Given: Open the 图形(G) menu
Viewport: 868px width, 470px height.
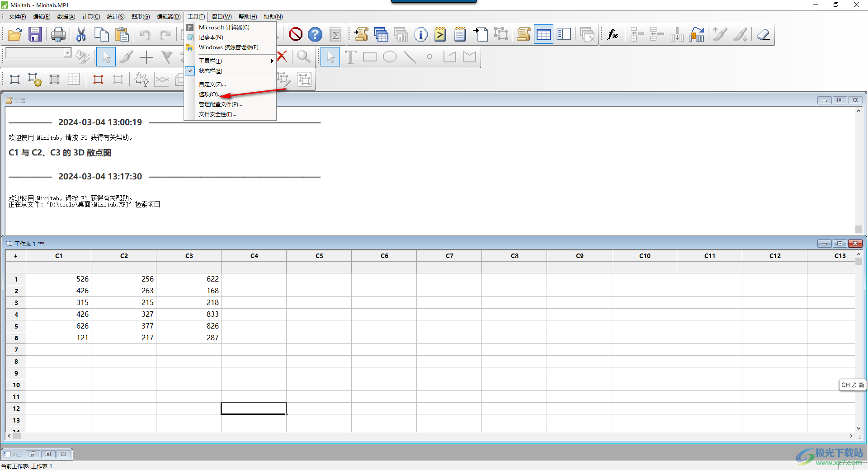Looking at the screenshot, I should 141,17.
